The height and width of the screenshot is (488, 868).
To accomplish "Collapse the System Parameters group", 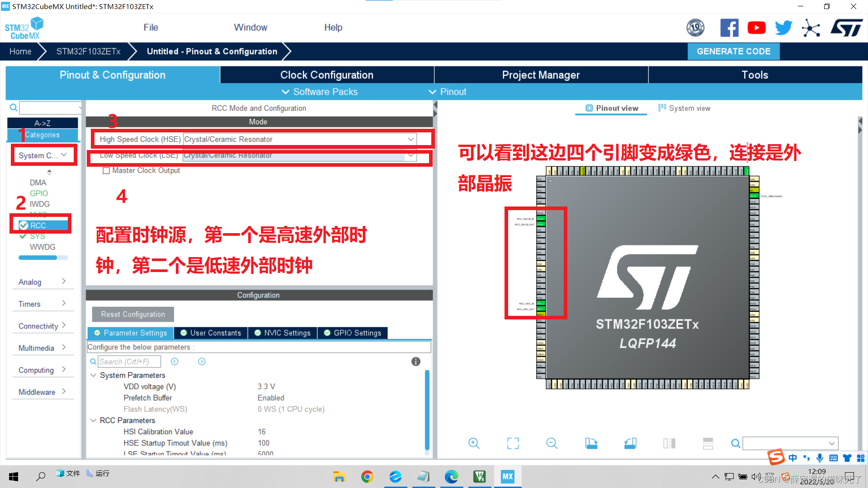I will [x=94, y=375].
